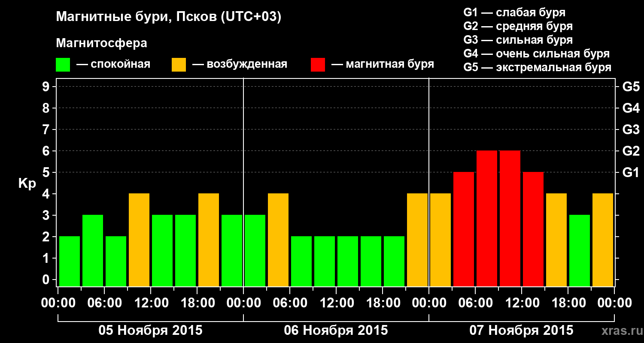Click the 'G4' label on the right axis
The height and width of the screenshot is (343, 644).
tap(631, 108)
